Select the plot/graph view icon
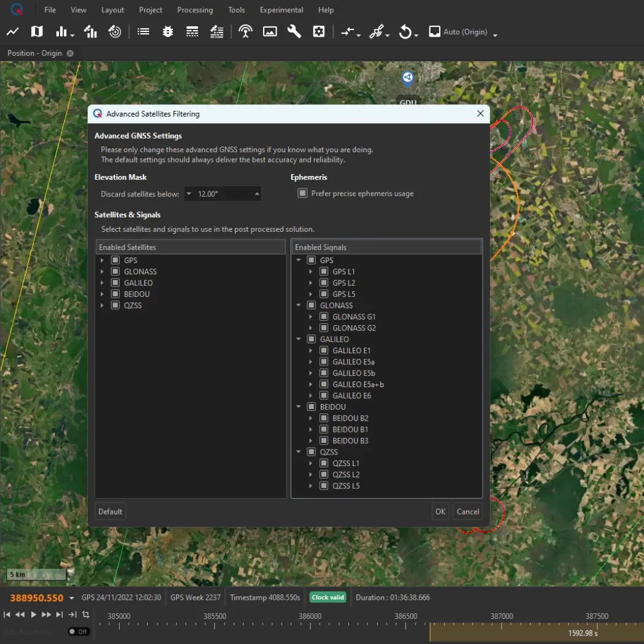The image size is (644, 644). 13,31
